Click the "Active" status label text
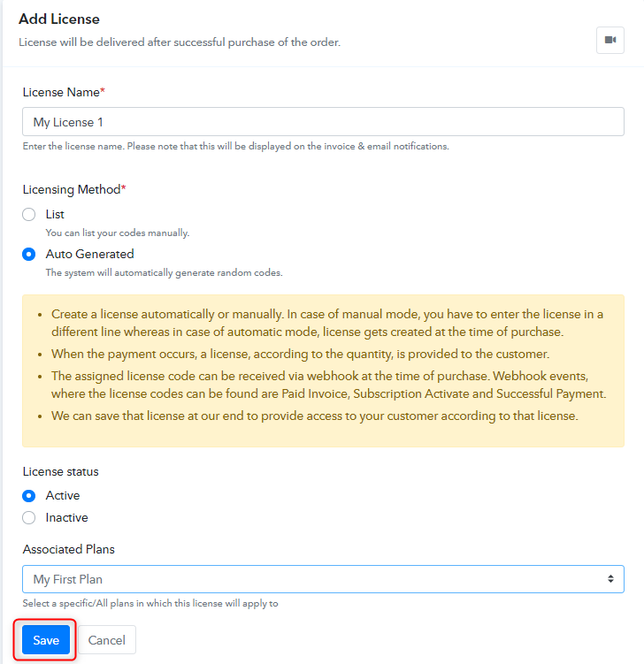The width and height of the screenshot is (644, 664). coord(63,495)
